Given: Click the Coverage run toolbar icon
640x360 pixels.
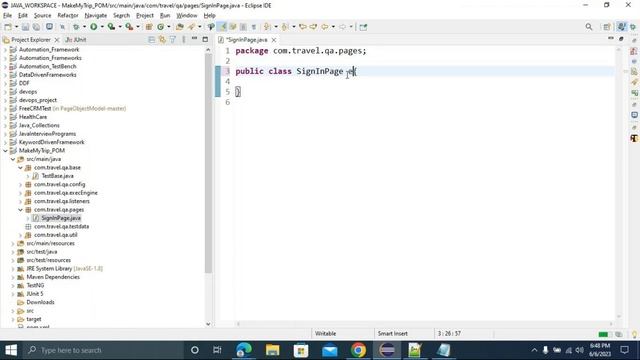Looking at the screenshot, I should (111, 27).
